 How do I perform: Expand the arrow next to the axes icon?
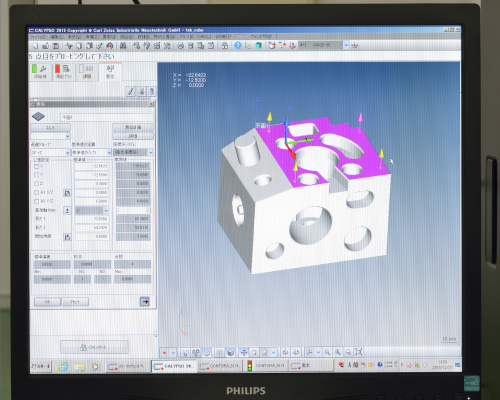pyautogui.click(x=318, y=352)
